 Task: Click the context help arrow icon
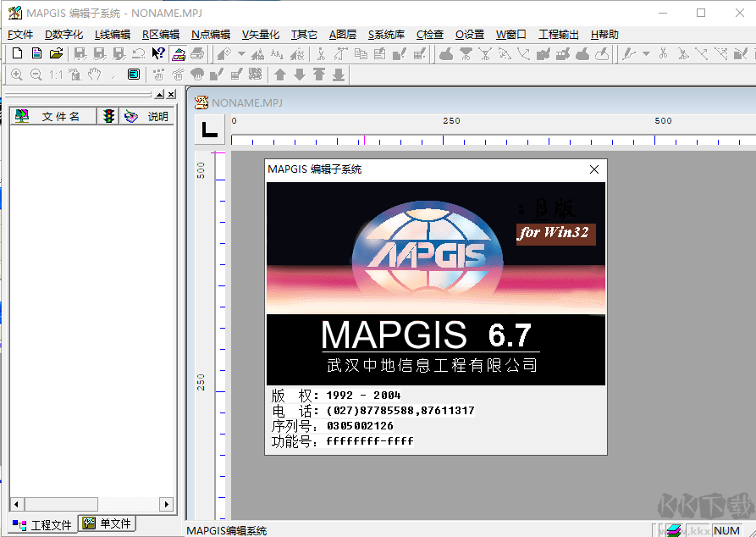(x=158, y=53)
